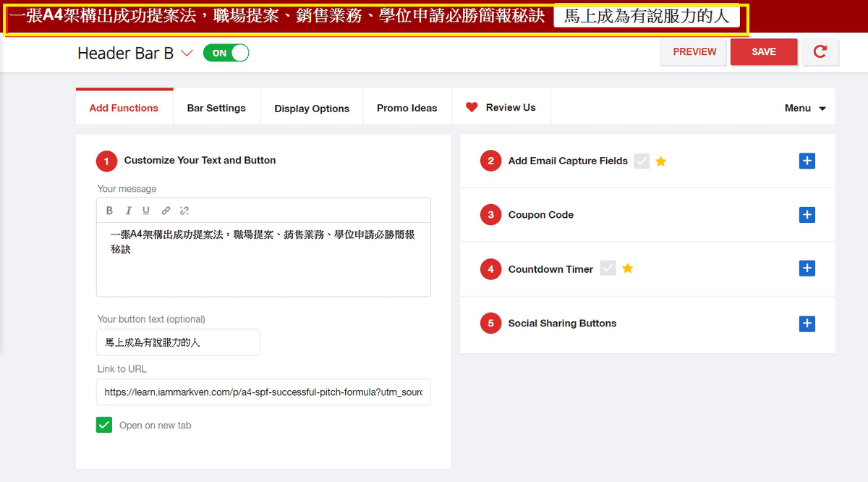Expand Add Email Capture Fields plus icon
This screenshot has height=482, width=868.
click(x=807, y=161)
